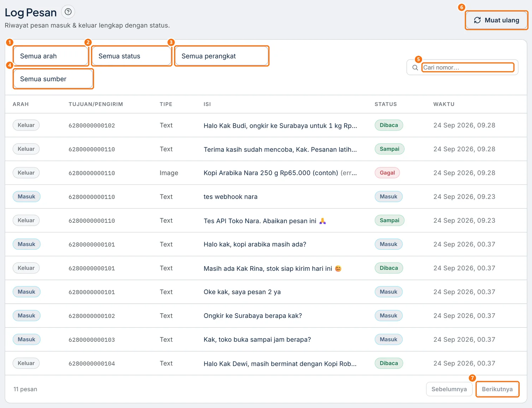Click the STATUS column header

(386, 104)
